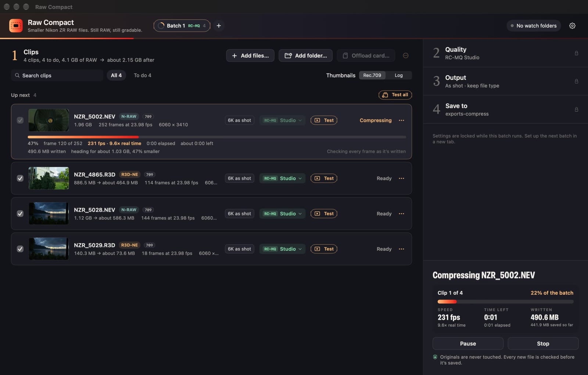This screenshot has width=588, height=375.
Task: Open the RC-MQ Studio dropdown for NZR_5002.NEV
Action: coord(282,120)
